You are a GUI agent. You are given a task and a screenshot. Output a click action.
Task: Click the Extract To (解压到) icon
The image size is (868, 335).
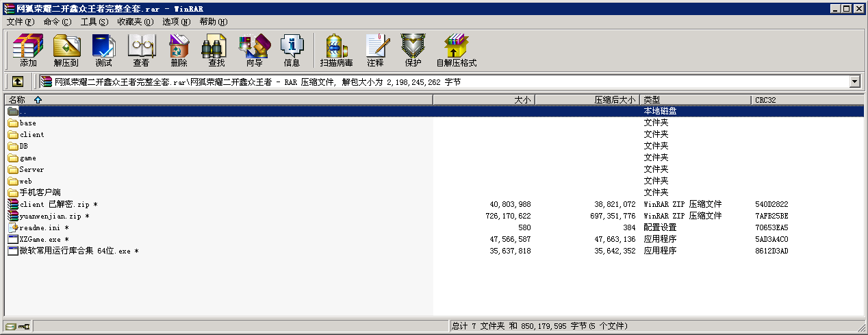coord(66,50)
